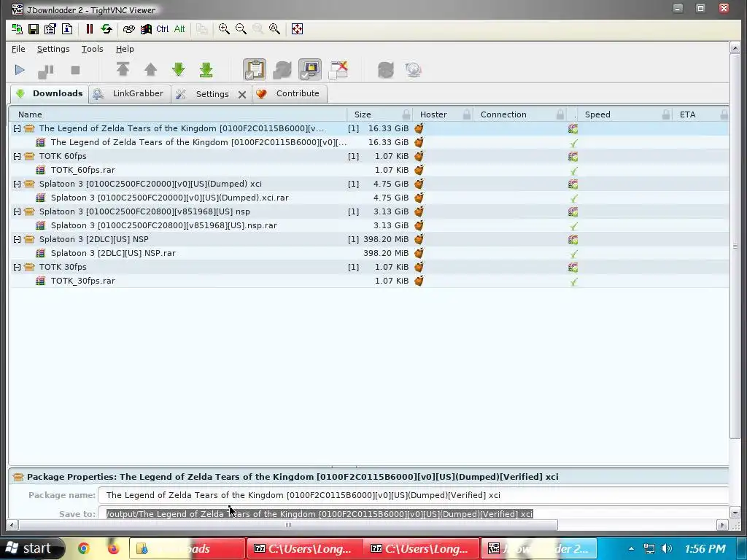Collapse the Zelda Tears of the Kingdom package

18,128
